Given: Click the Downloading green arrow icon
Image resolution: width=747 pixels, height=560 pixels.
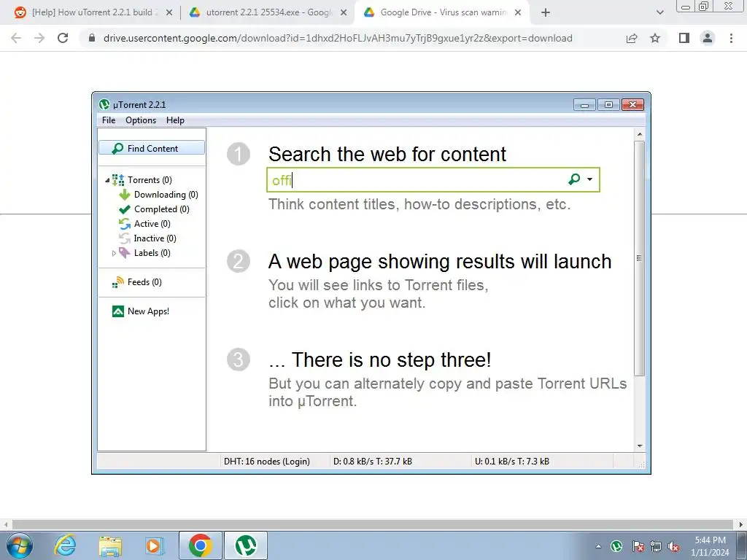Looking at the screenshot, I should [x=124, y=195].
